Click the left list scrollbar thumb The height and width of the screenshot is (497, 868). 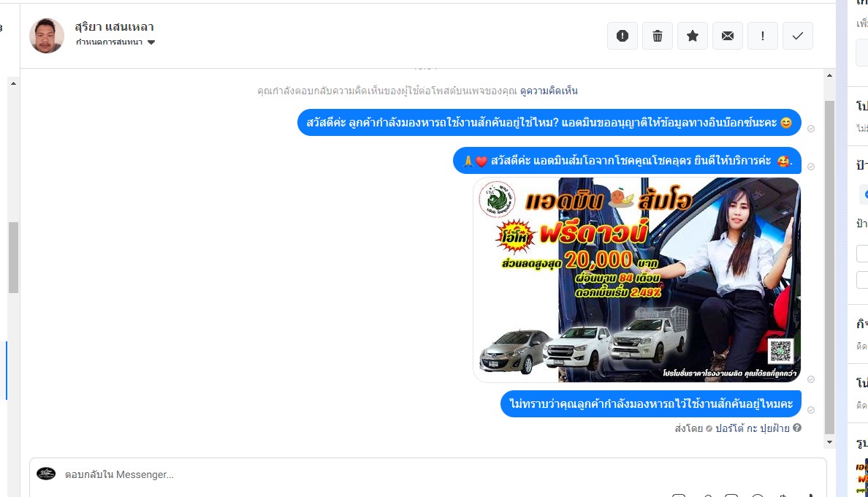[x=13, y=257]
